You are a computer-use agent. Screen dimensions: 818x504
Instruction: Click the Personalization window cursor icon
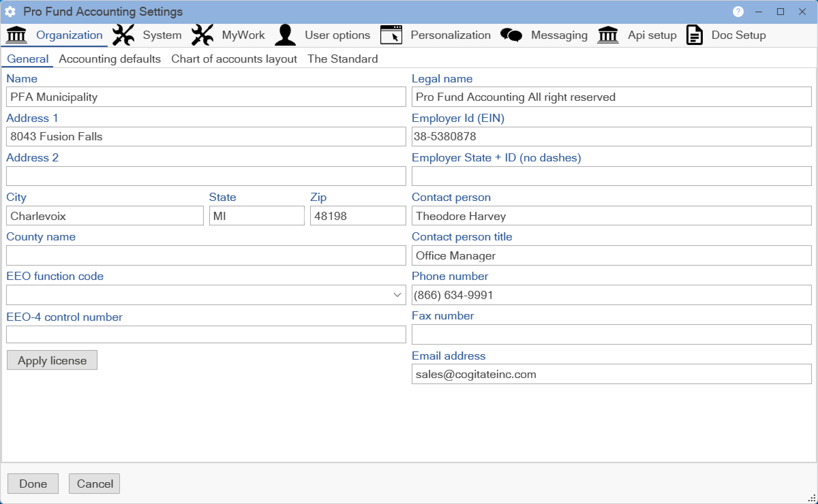coord(391,35)
